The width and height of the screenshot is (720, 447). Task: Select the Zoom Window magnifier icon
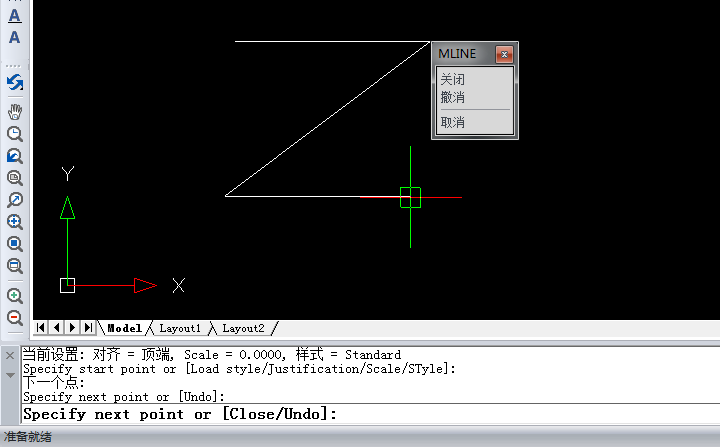[15, 178]
